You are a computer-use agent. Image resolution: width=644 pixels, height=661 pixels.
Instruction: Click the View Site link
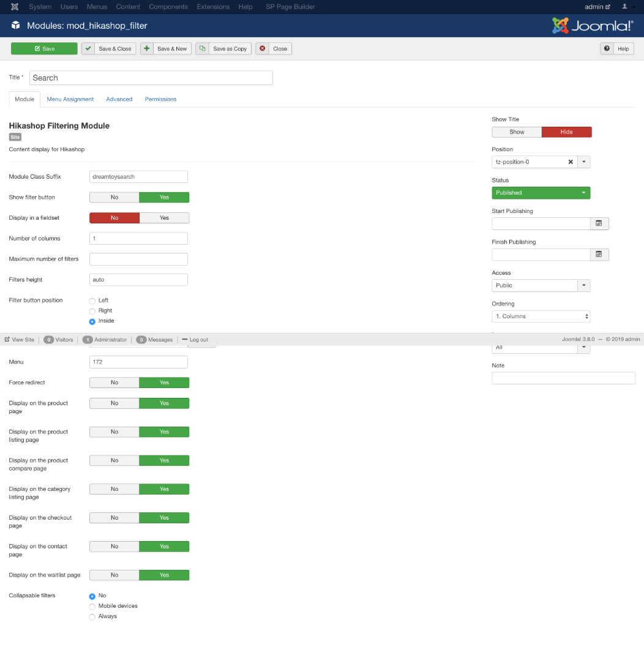coord(20,340)
